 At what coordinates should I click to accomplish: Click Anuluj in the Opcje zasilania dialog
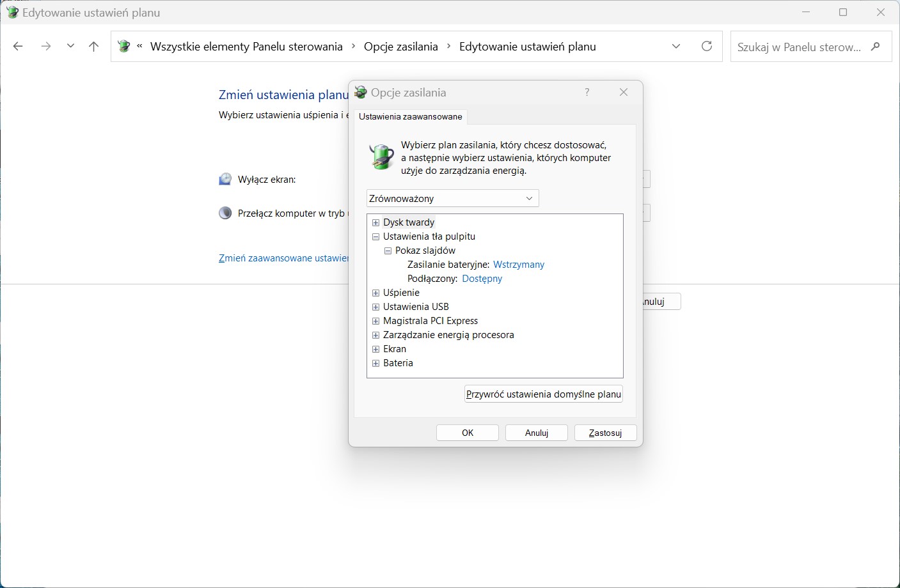(x=537, y=433)
